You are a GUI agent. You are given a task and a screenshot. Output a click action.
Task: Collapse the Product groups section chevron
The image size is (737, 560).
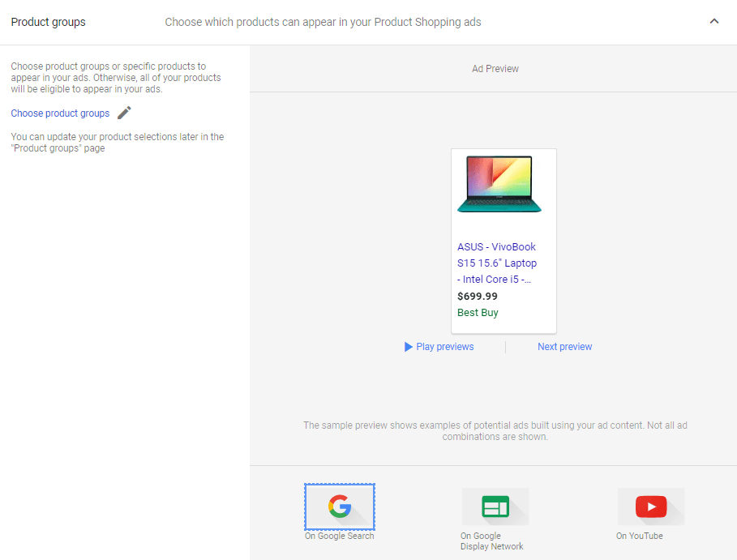tap(714, 21)
